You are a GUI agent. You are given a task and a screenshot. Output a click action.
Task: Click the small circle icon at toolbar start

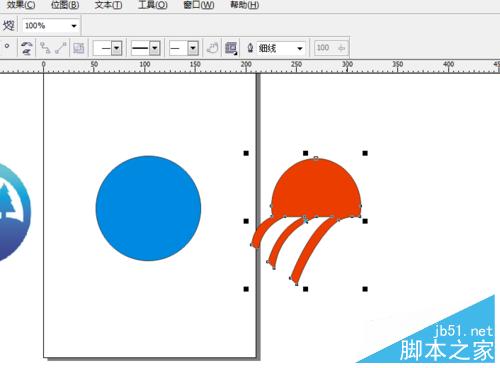pos(7,47)
